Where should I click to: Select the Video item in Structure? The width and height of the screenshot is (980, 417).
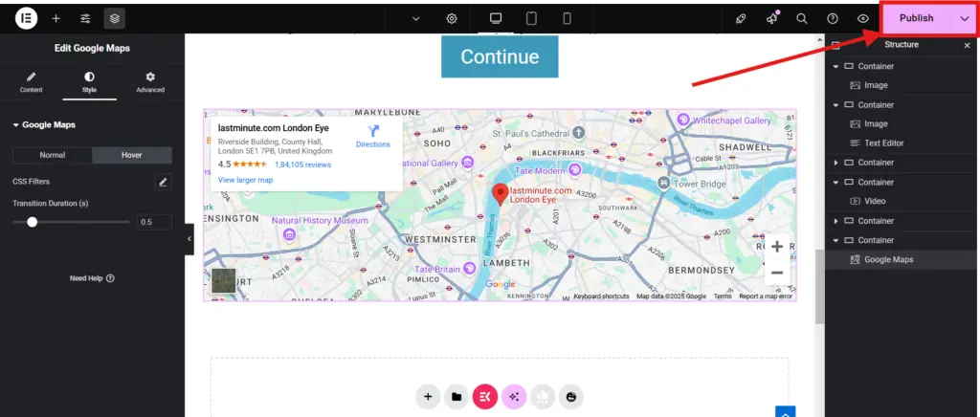pyautogui.click(x=875, y=201)
